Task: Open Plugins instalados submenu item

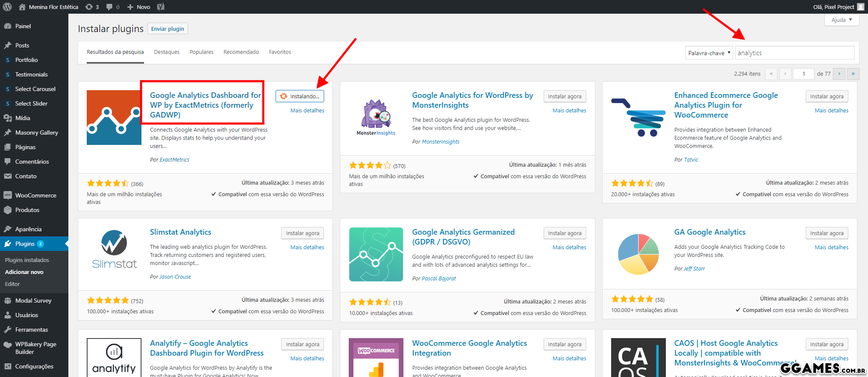Action: 27,260
